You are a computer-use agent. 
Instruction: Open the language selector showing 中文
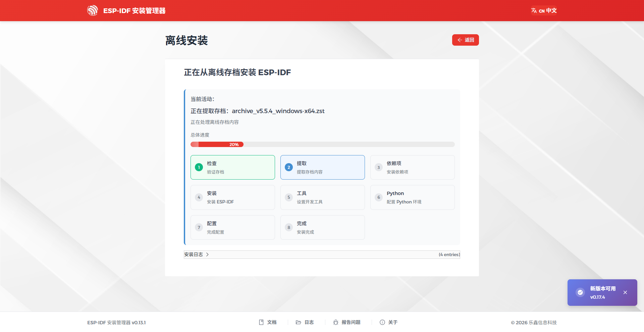[544, 10]
